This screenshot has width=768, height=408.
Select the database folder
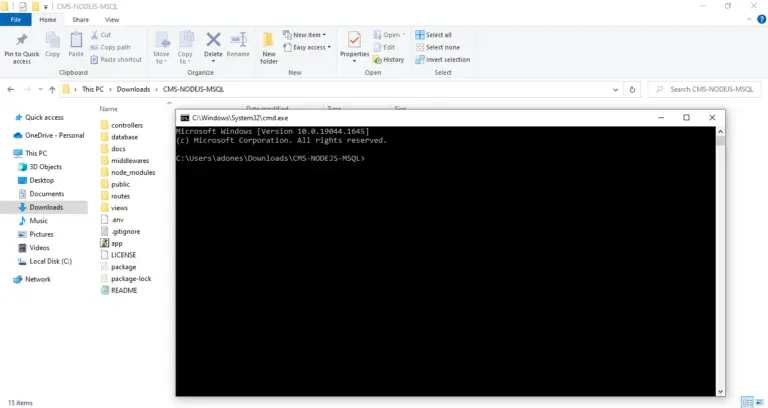pos(120,137)
